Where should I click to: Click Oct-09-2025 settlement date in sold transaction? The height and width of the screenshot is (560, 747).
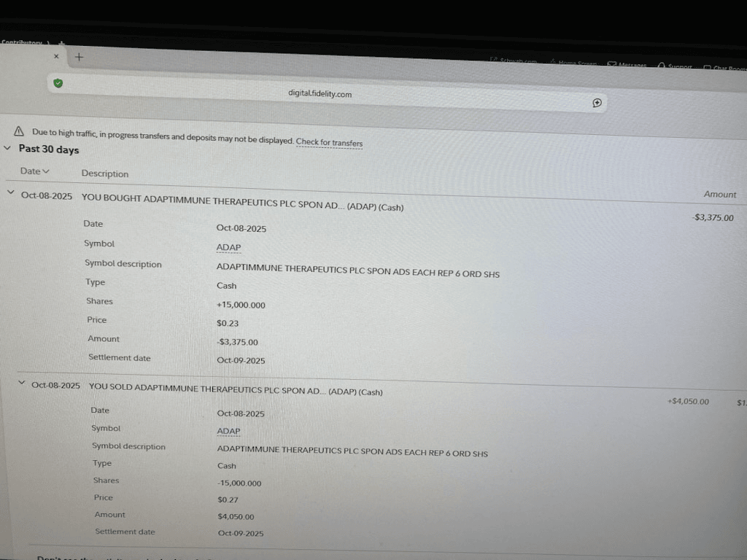(x=241, y=533)
